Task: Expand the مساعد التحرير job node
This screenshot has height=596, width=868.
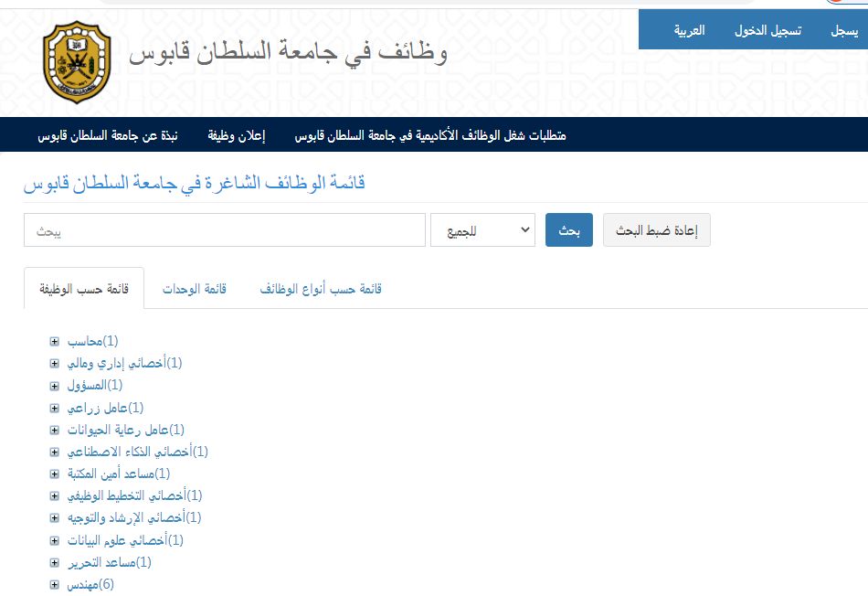Action: click(x=54, y=563)
